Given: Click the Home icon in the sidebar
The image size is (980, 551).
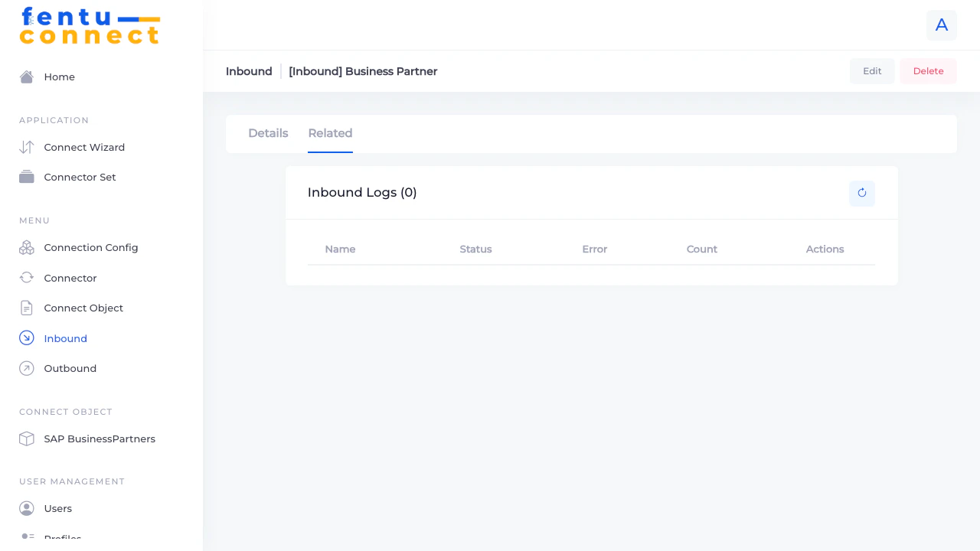Looking at the screenshot, I should click(26, 77).
